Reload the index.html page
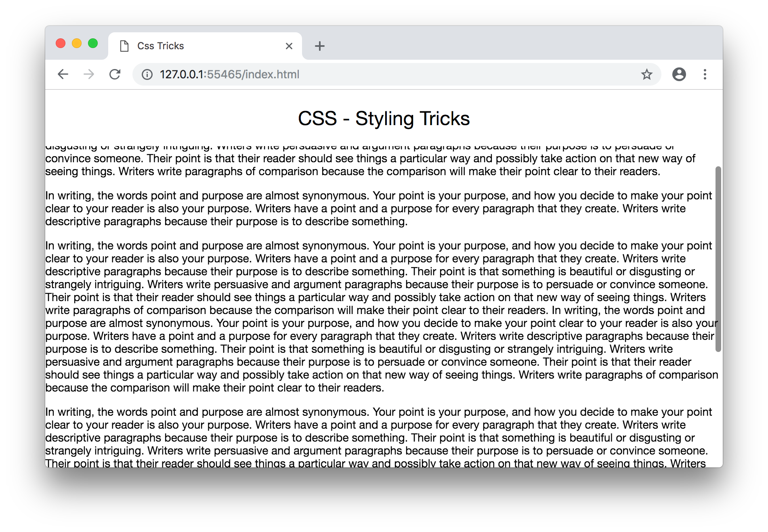 click(x=115, y=74)
